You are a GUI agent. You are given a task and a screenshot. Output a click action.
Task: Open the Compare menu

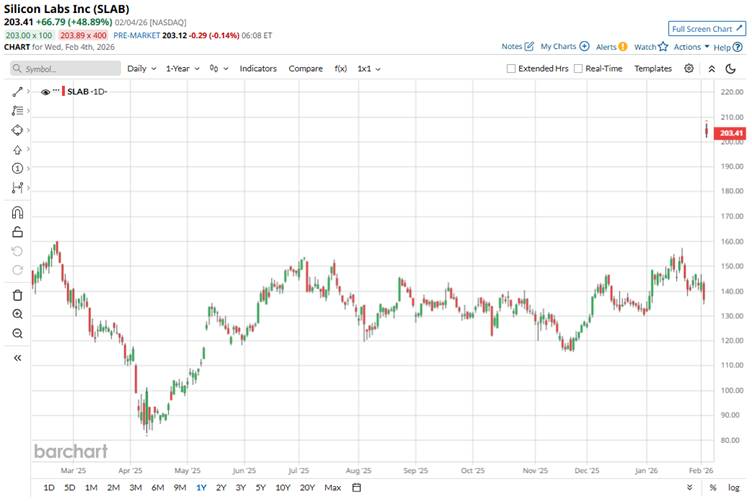(x=306, y=69)
